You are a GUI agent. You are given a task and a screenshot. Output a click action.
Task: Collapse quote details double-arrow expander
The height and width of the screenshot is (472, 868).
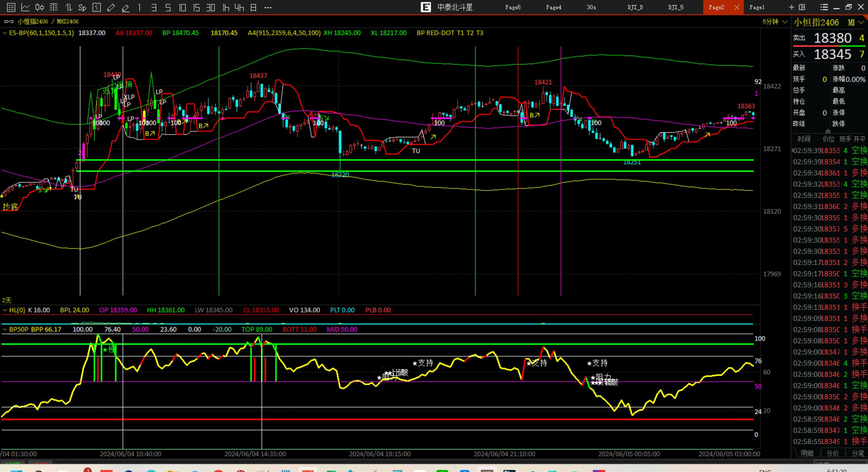pyautogui.click(x=828, y=132)
